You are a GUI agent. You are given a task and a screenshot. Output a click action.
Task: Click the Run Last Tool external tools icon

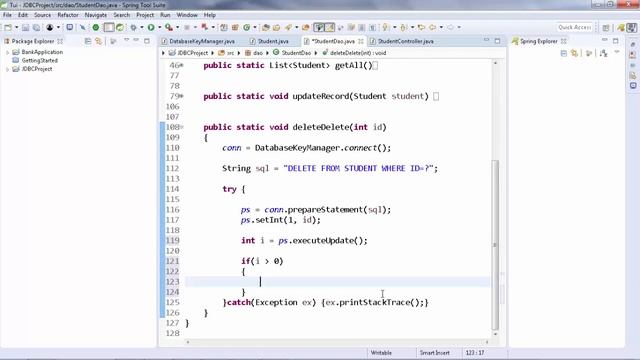[x=169, y=27]
